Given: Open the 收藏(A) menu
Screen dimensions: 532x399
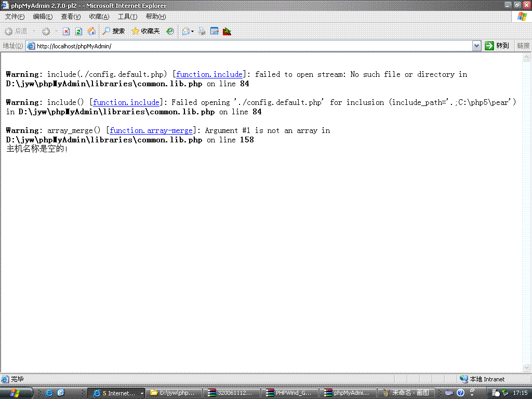Looking at the screenshot, I should 99,17.
